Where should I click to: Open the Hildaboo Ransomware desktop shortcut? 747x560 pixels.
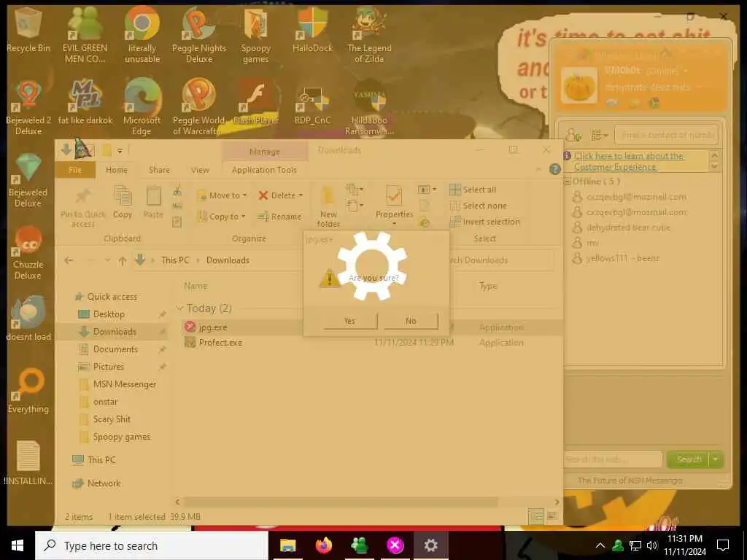pos(369,107)
